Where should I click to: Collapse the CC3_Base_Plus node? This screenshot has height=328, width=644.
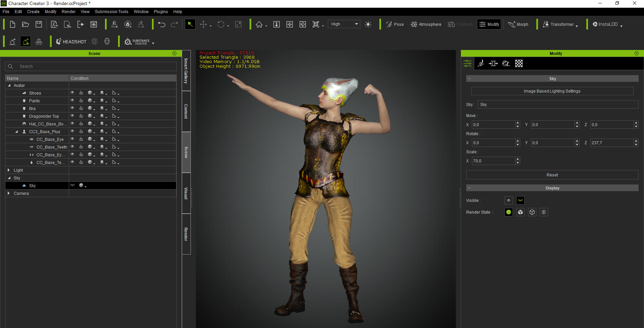[x=16, y=131]
